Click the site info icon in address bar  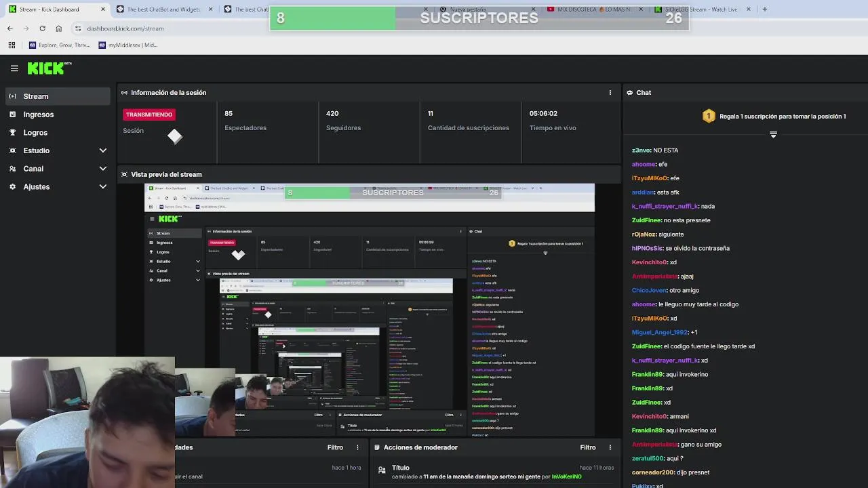[x=78, y=28]
